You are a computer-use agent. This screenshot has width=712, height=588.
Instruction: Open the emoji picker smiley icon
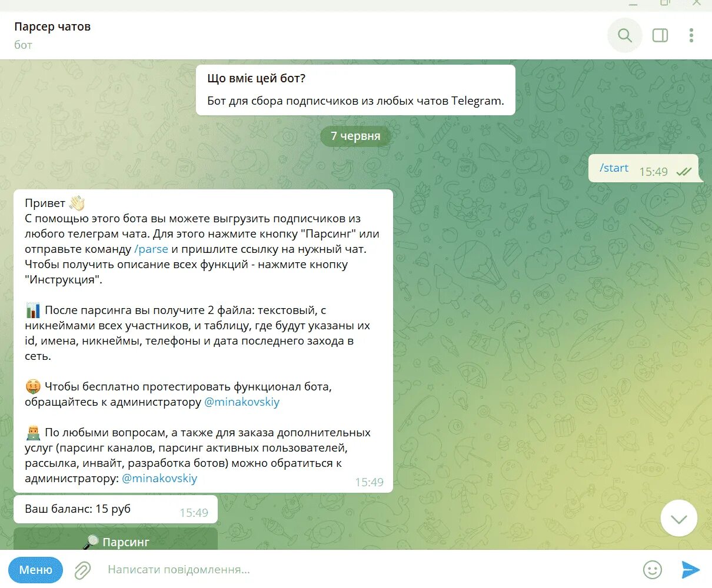tap(653, 569)
